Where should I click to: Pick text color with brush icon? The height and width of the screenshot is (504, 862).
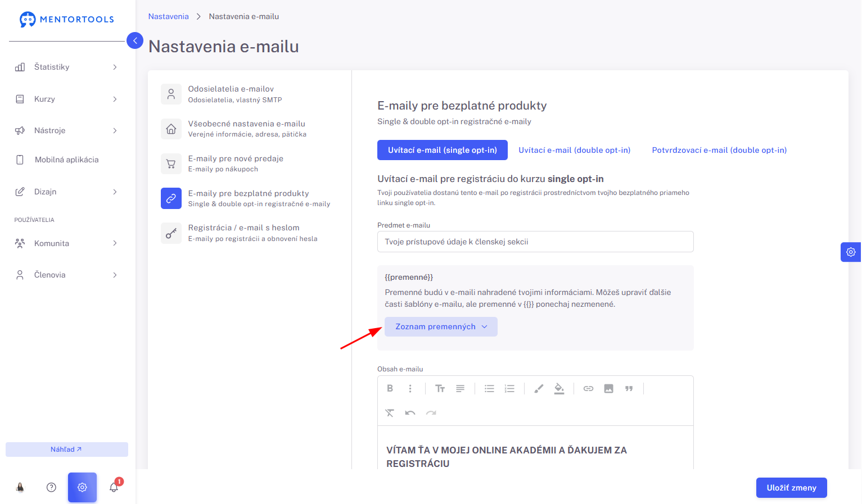pos(539,388)
